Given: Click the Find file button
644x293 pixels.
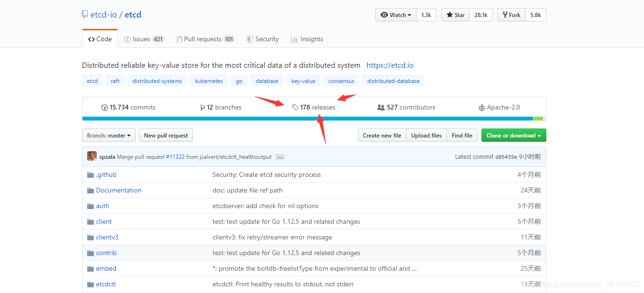Looking at the screenshot, I should pyautogui.click(x=462, y=136).
